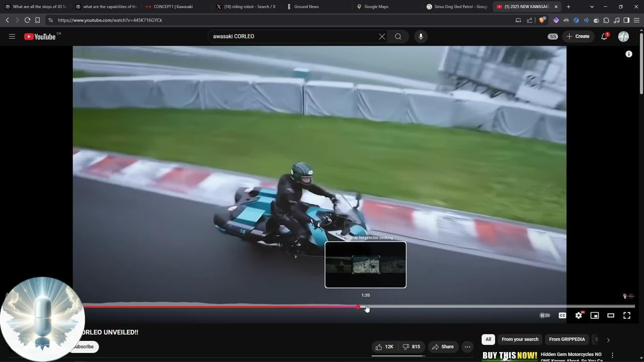Click the 1:35 seek preview thumbnail

(365, 265)
